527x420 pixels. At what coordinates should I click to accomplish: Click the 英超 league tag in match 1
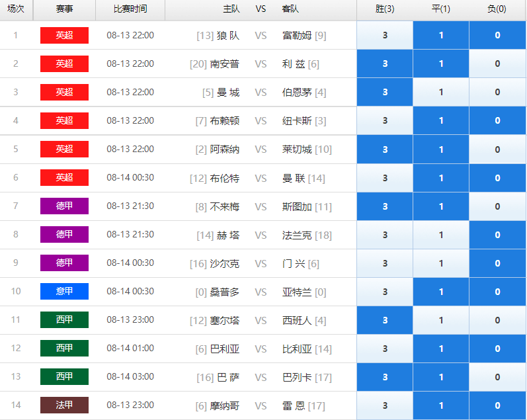click(x=64, y=35)
